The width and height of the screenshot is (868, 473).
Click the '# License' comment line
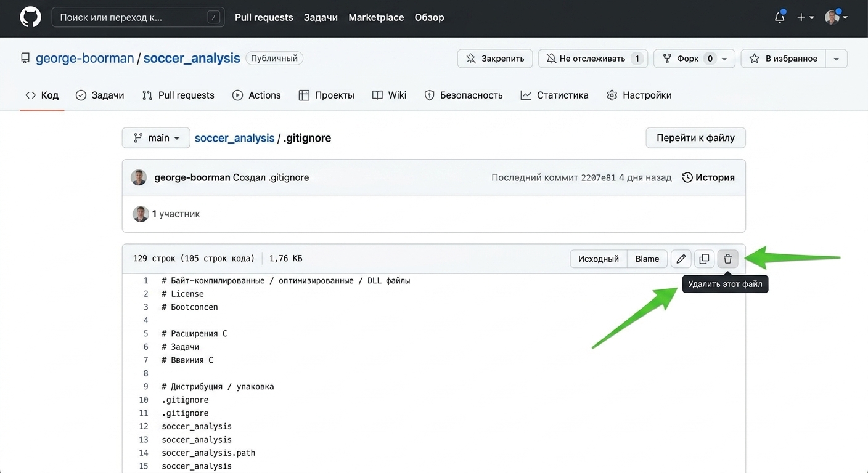tap(182, 294)
